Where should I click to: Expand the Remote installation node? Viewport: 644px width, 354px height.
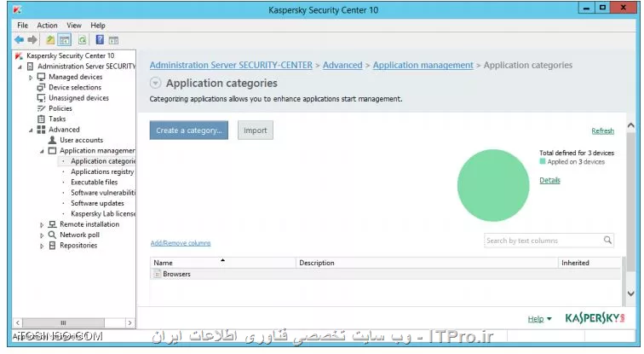42,225
